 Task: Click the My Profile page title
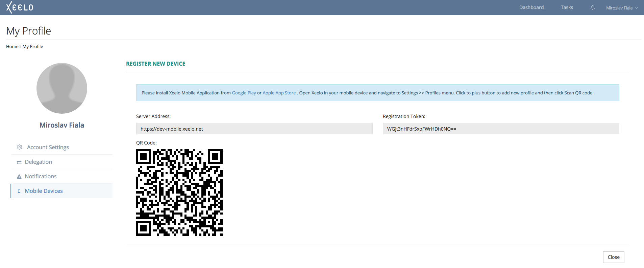coord(29,31)
